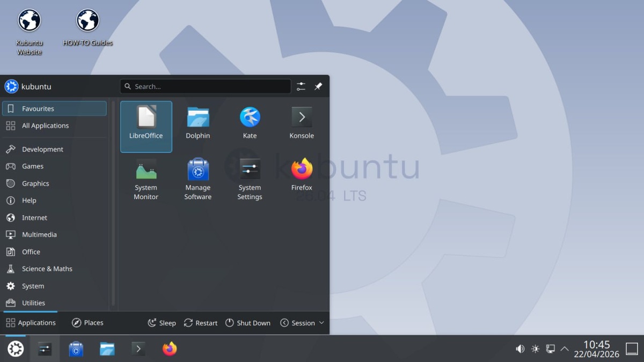
Task: Open the System category
Action: pos(55,286)
